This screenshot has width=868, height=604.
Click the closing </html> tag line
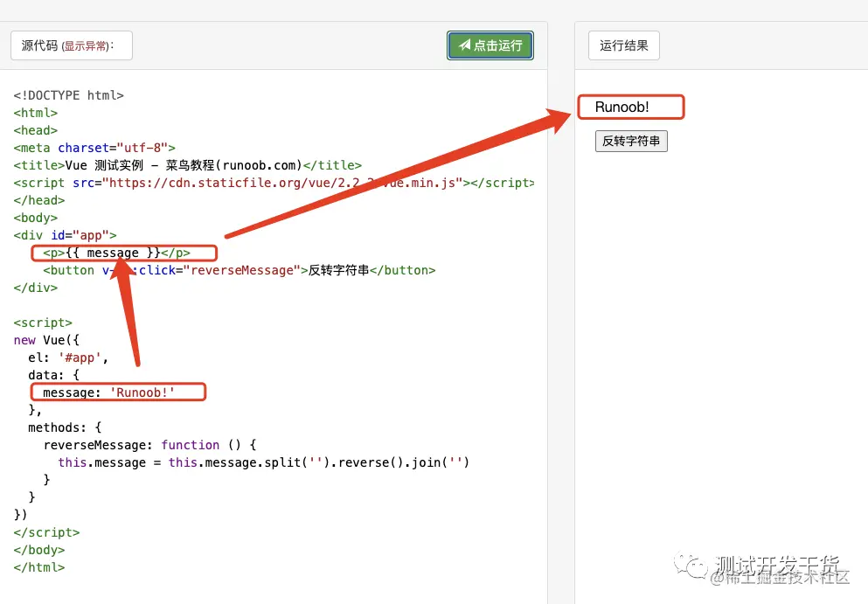point(39,567)
